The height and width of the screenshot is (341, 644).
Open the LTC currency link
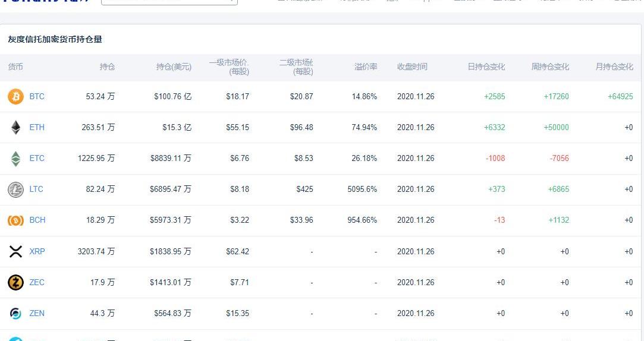[36, 189]
